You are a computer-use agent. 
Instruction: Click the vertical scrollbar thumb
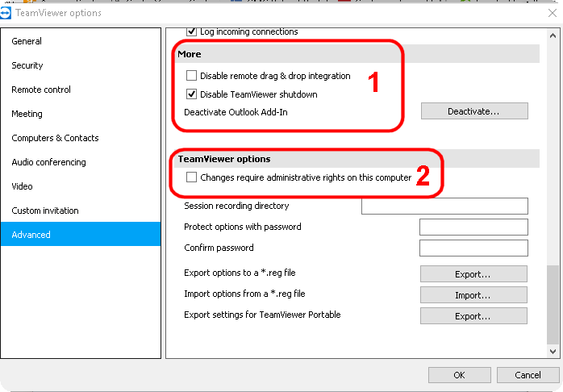click(553, 305)
